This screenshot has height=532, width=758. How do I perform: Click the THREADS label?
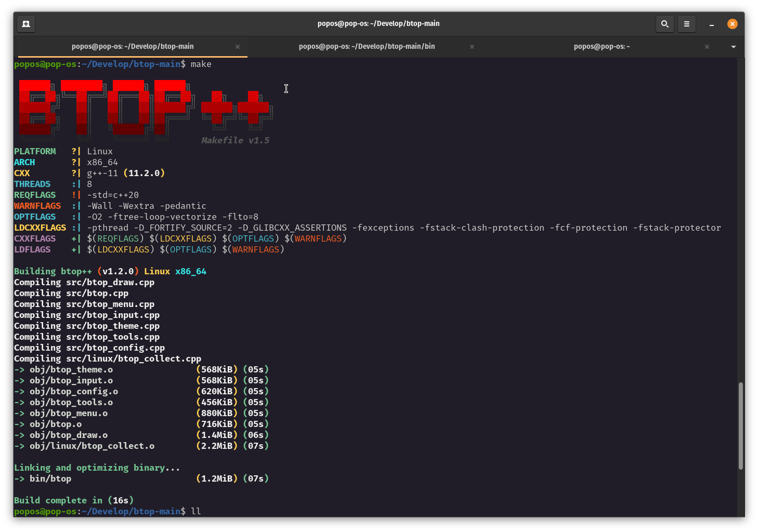pos(32,184)
